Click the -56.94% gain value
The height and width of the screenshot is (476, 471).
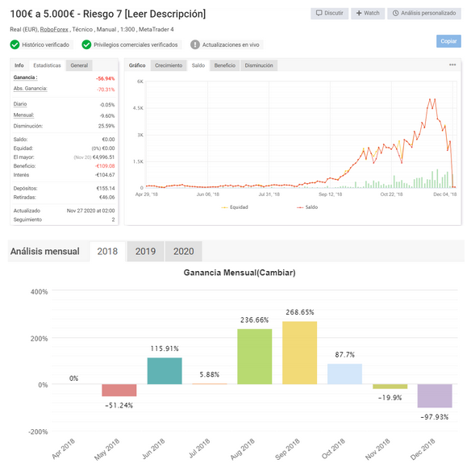click(106, 78)
